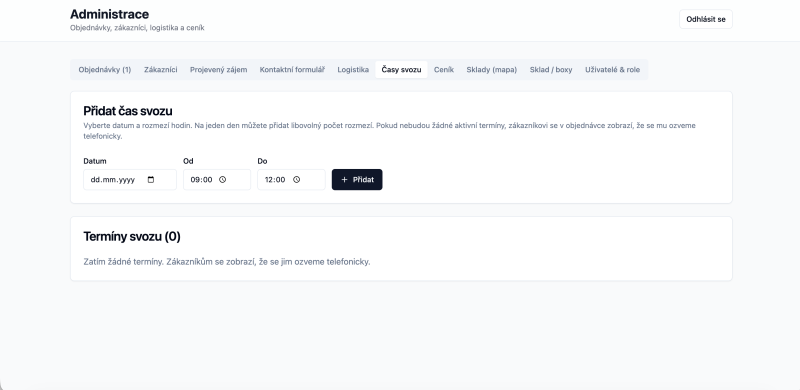Click the plus icon on Přidat button
The height and width of the screenshot is (390, 800).
coord(344,180)
